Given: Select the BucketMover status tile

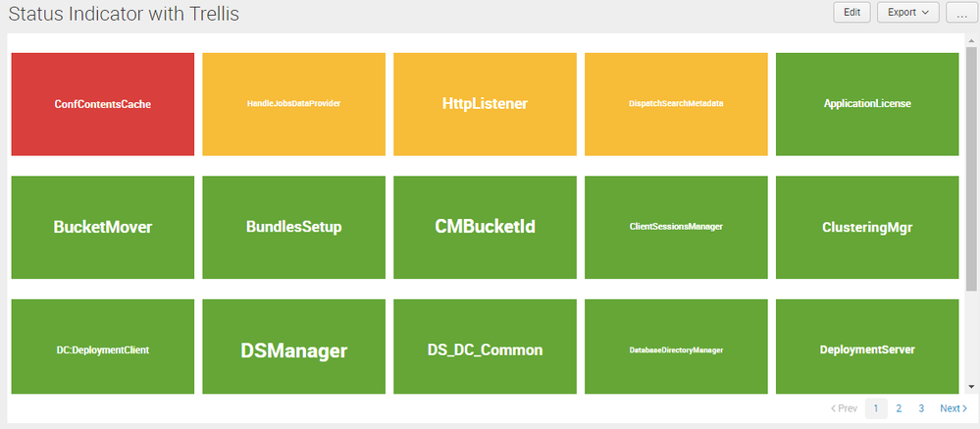Looking at the screenshot, I should 102,227.
